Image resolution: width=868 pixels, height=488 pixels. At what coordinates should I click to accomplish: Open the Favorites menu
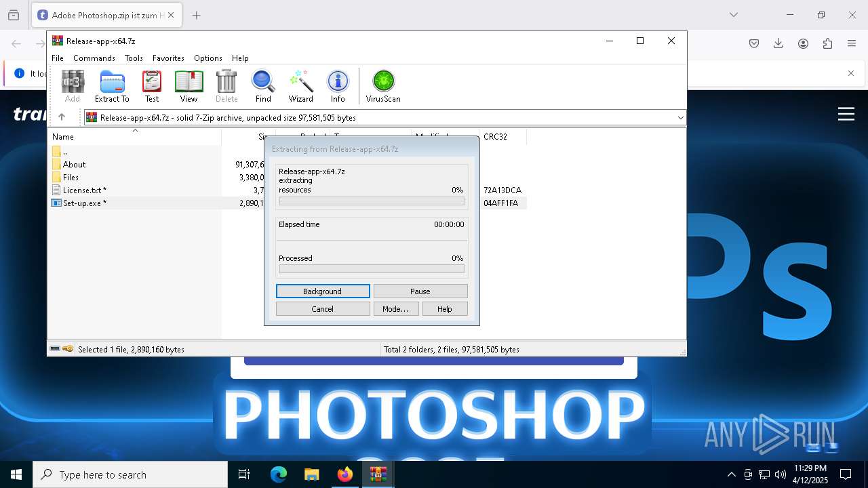coord(168,58)
